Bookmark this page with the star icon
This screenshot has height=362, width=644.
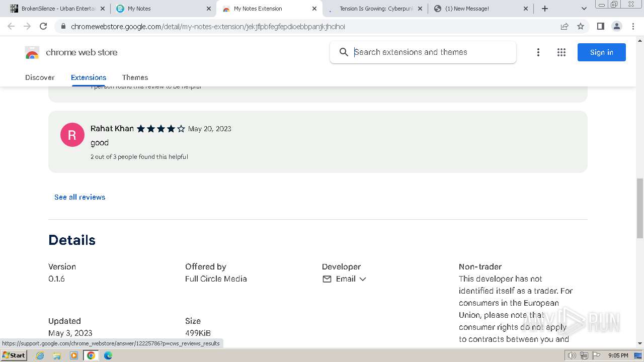(x=581, y=26)
